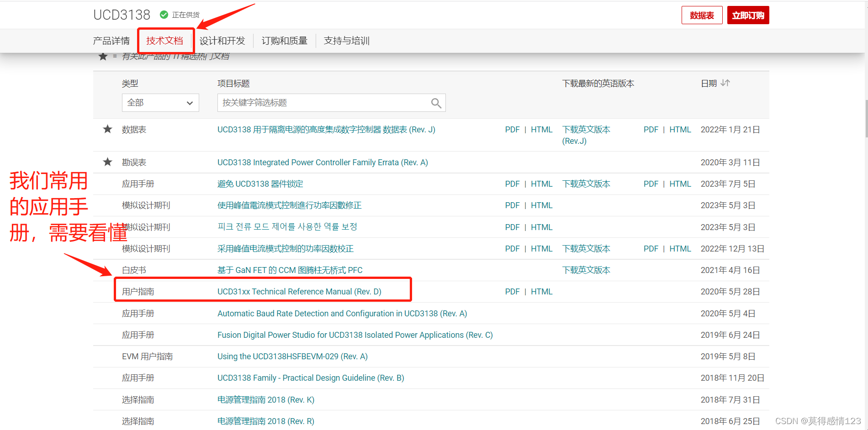Image resolution: width=868 pixels, height=430 pixels.
Task: Click the 用户指南 type cell
Action: (138, 292)
